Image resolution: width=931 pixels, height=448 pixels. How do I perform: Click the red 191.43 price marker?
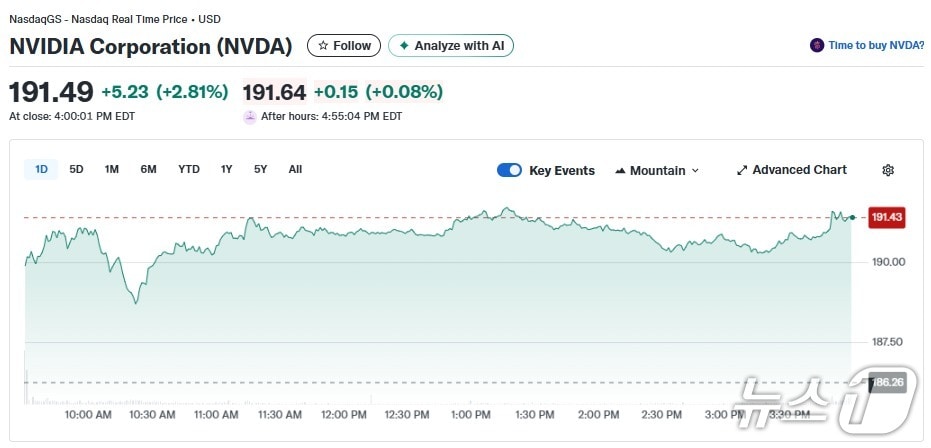(886, 217)
